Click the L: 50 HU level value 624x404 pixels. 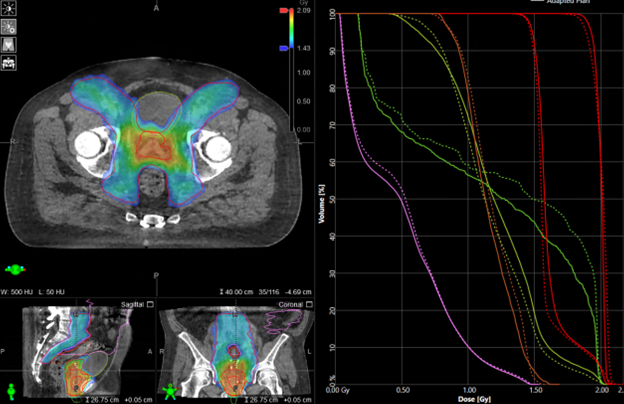click(51, 292)
